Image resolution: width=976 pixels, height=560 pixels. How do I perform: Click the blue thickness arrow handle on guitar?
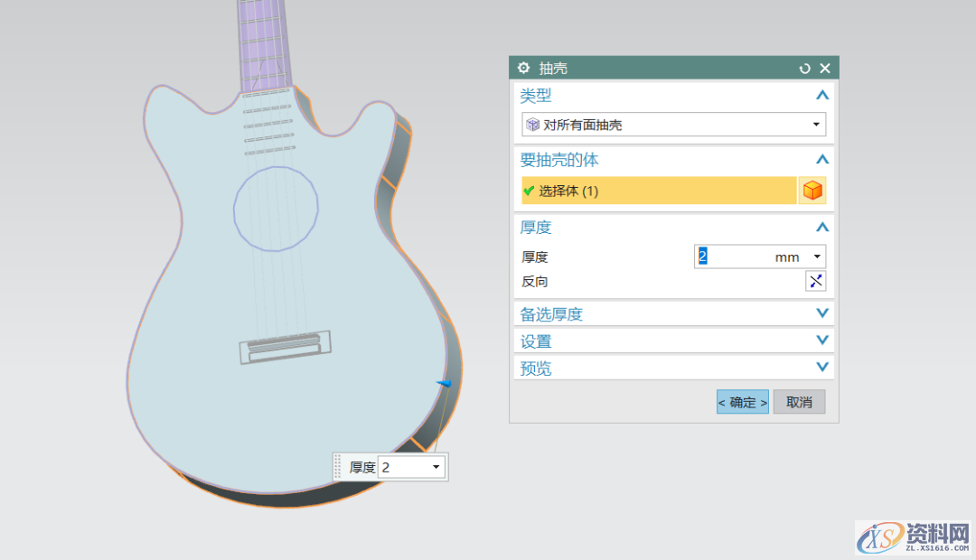[444, 384]
